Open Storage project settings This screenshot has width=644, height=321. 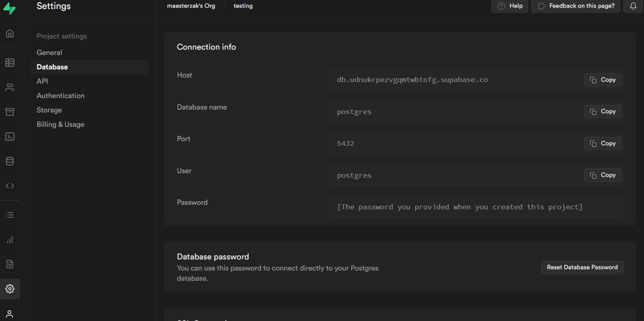click(90, 110)
